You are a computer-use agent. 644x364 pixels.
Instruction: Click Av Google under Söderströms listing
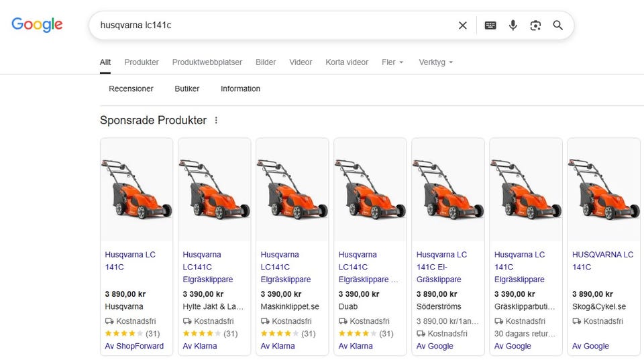[435, 346]
